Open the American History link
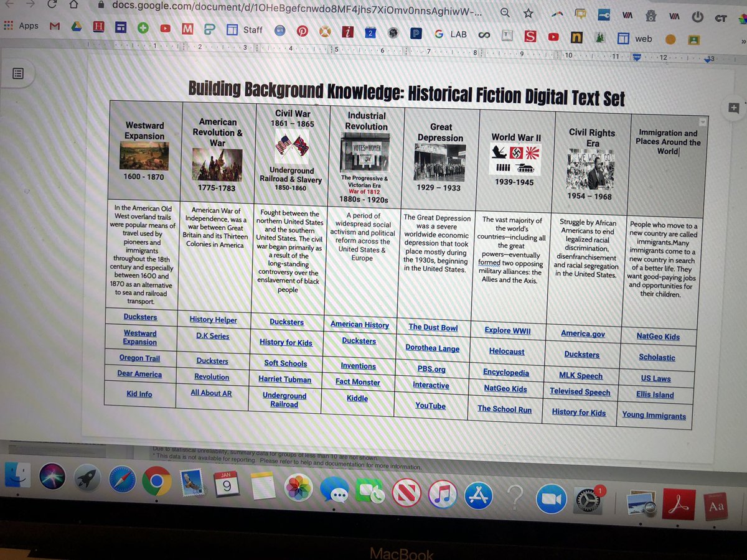 (x=360, y=325)
